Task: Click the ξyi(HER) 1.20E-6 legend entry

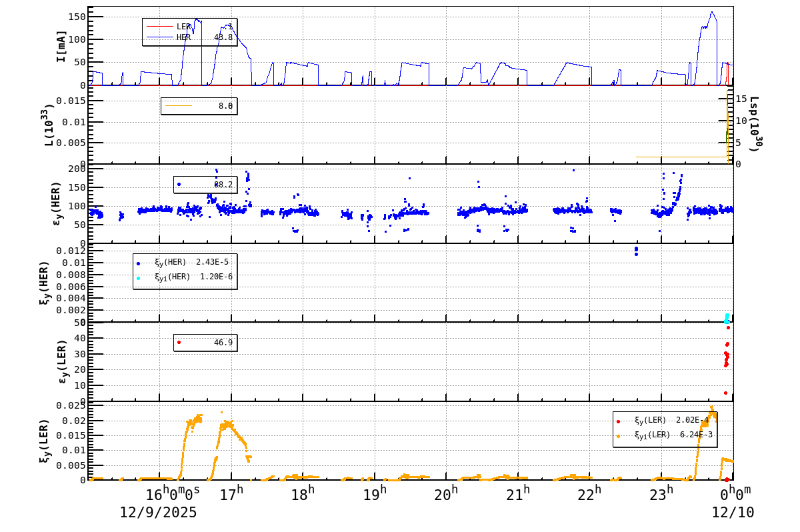Action: point(184,277)
